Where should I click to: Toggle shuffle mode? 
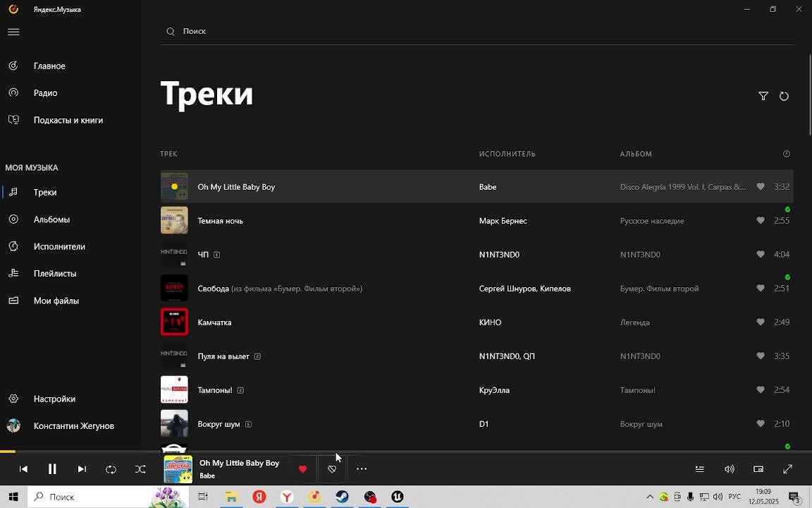(140, 469)
